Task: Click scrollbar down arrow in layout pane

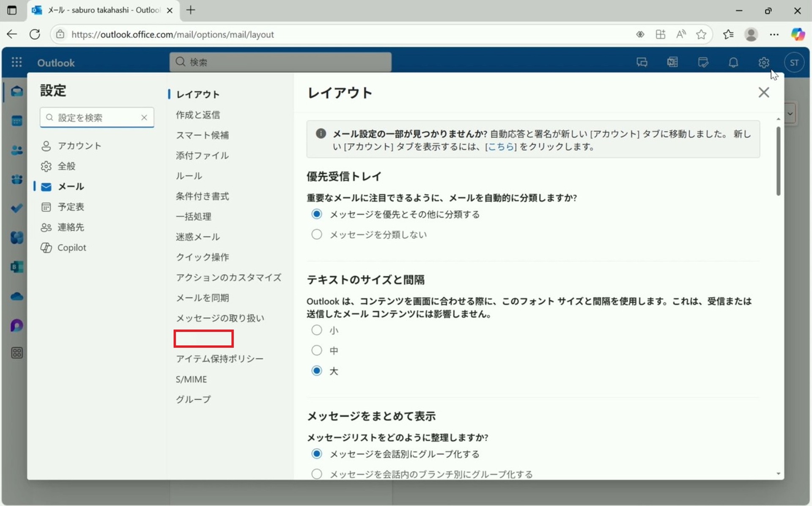Action: (778, 474)
